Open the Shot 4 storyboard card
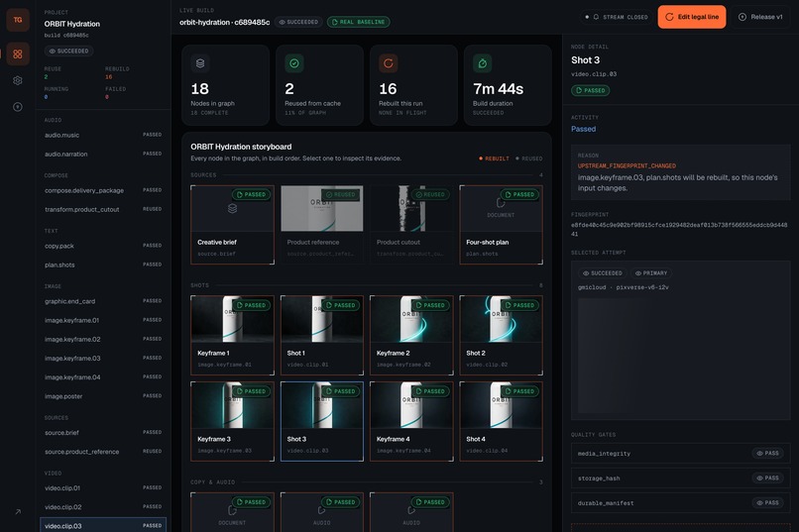The height and width of the screenshot is (532, 799). pyautogui.click(x=502, y=421)
